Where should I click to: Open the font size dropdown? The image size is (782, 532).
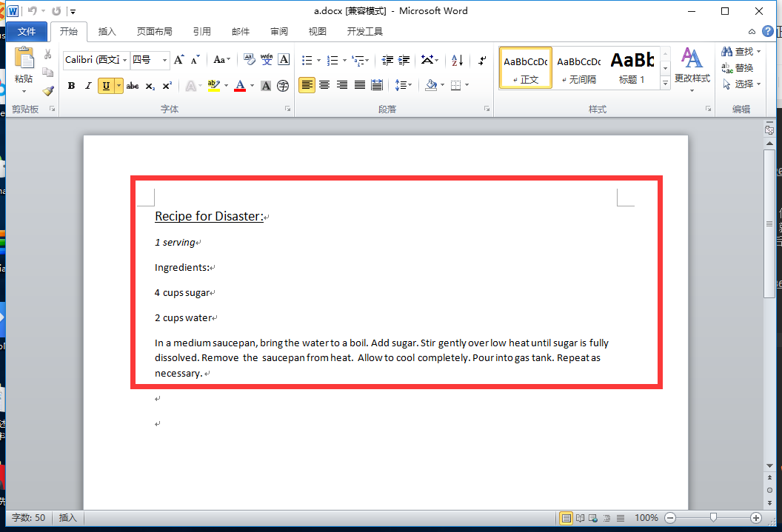[164, 60]
